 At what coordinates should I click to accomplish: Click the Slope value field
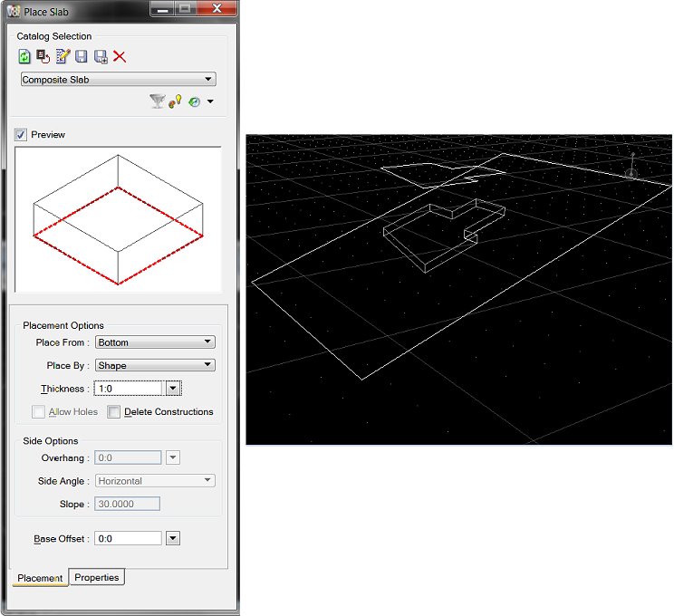click(127, 504)
